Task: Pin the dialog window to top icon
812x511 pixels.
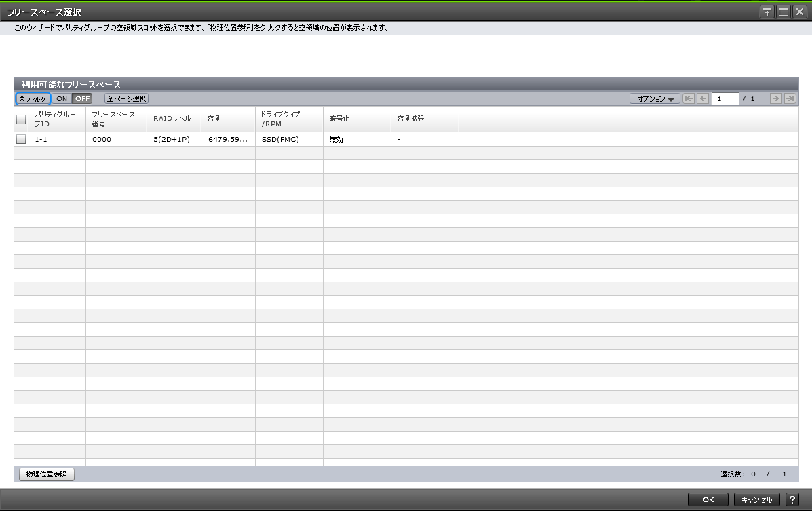Action: click(x=767, y=12)
